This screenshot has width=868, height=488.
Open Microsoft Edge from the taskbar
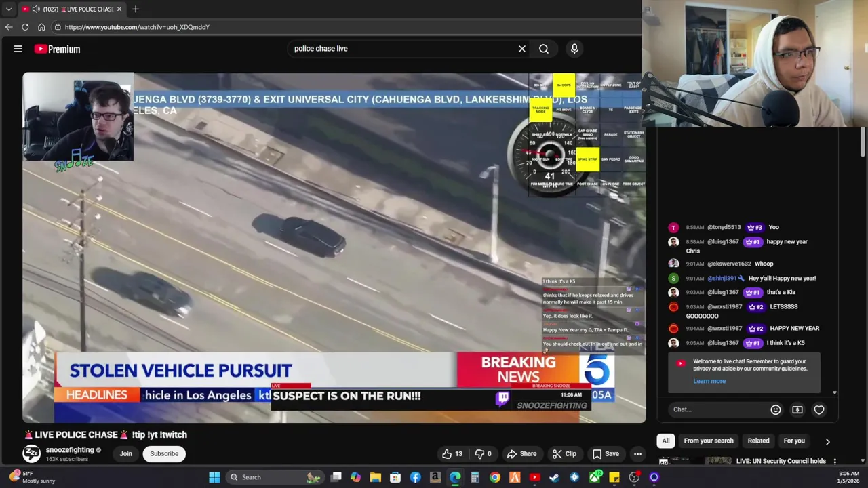click(x=455, y=477)
